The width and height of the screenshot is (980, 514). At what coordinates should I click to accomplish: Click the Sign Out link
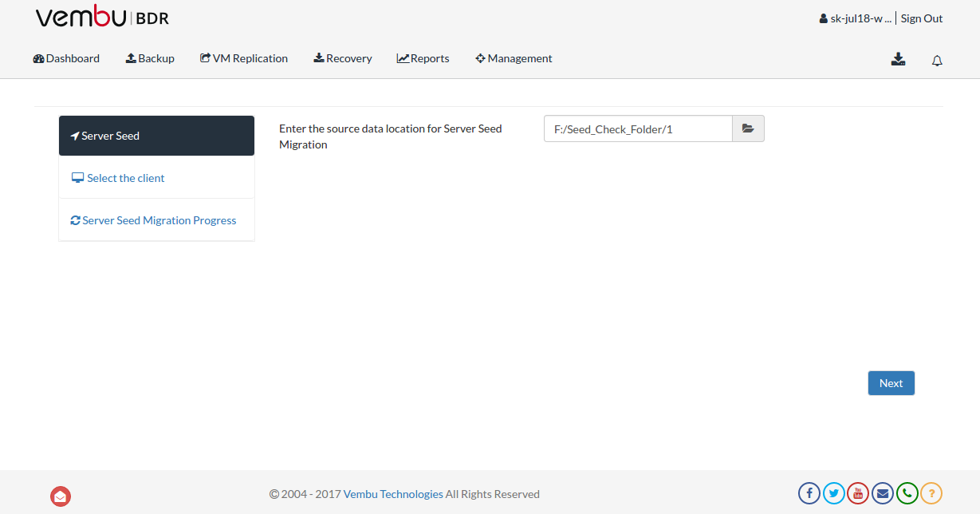pyautogui.click(x=922, y=18)
